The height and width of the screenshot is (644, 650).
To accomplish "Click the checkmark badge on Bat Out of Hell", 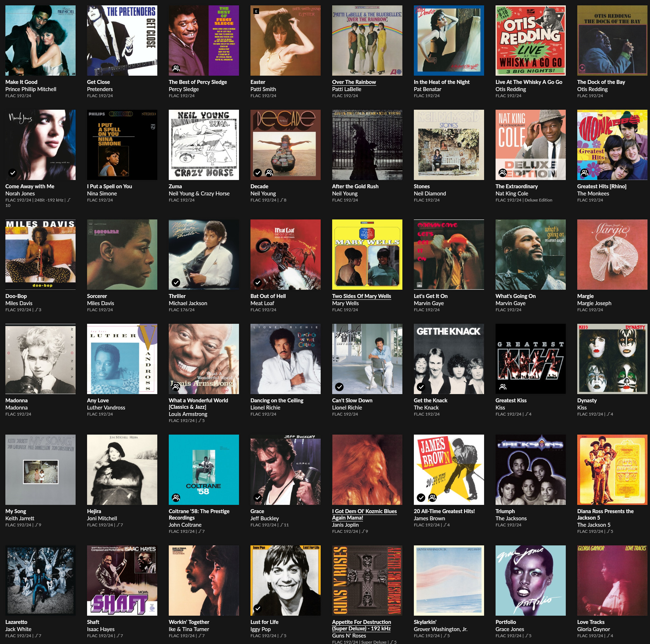I will [x=258, y=283].
